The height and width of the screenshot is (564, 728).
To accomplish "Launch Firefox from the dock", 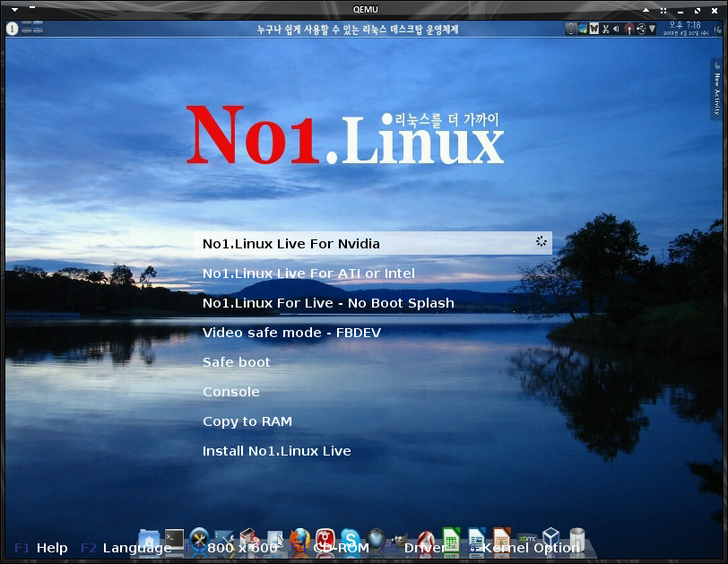I will (300, 540).
